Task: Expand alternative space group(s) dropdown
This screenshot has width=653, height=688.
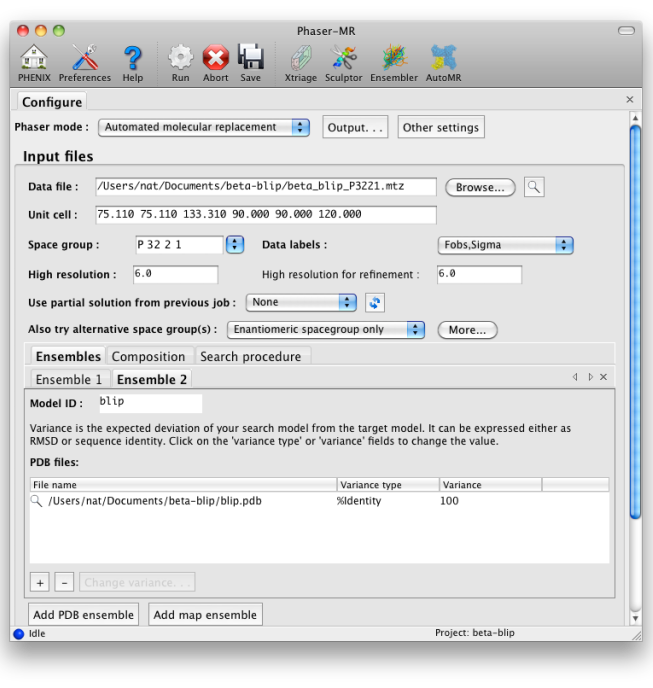Action: click(x=326, y=330)
